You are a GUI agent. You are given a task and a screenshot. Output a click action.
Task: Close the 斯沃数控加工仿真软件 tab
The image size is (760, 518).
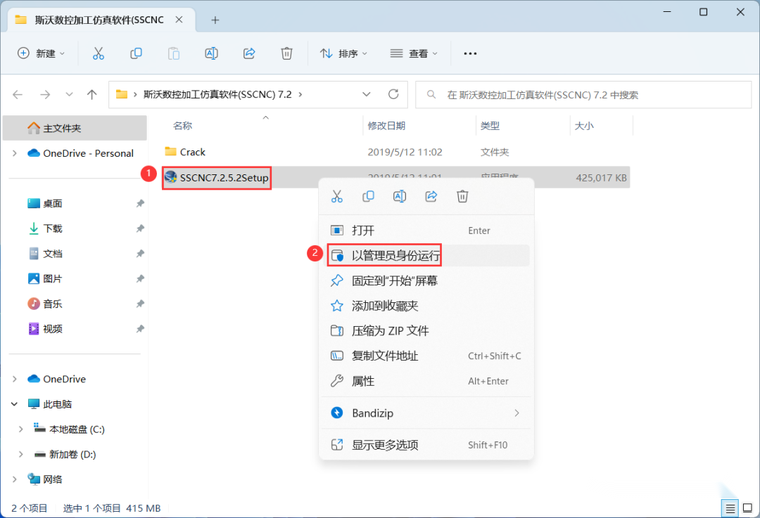click(179, 19)
